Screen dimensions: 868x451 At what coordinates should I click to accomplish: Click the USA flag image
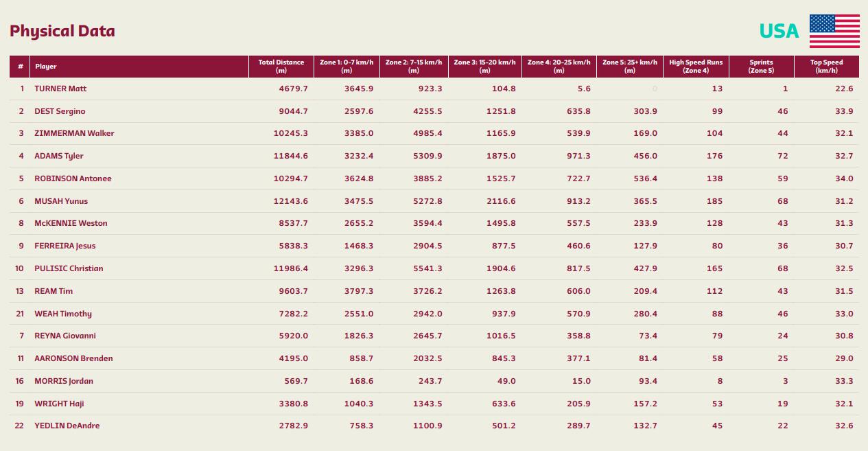coord(834,31)
